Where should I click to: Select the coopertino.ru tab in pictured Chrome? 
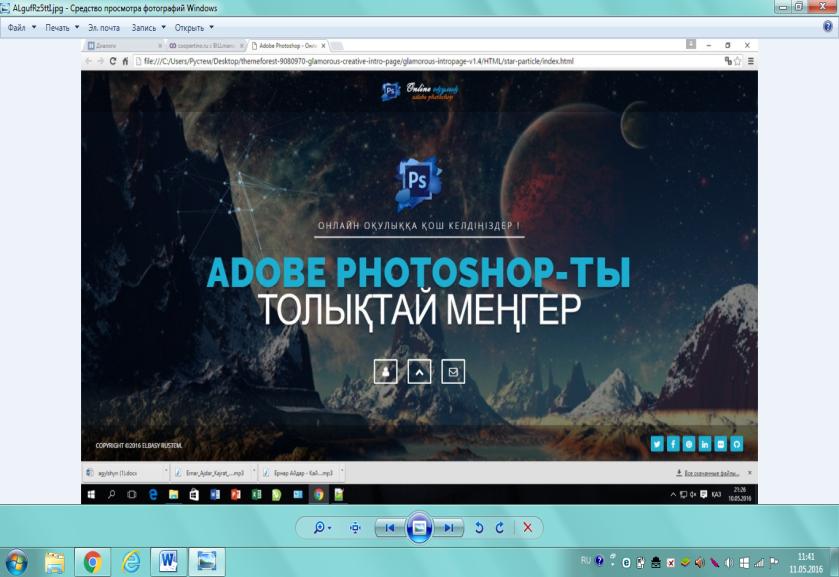[205, 45]
